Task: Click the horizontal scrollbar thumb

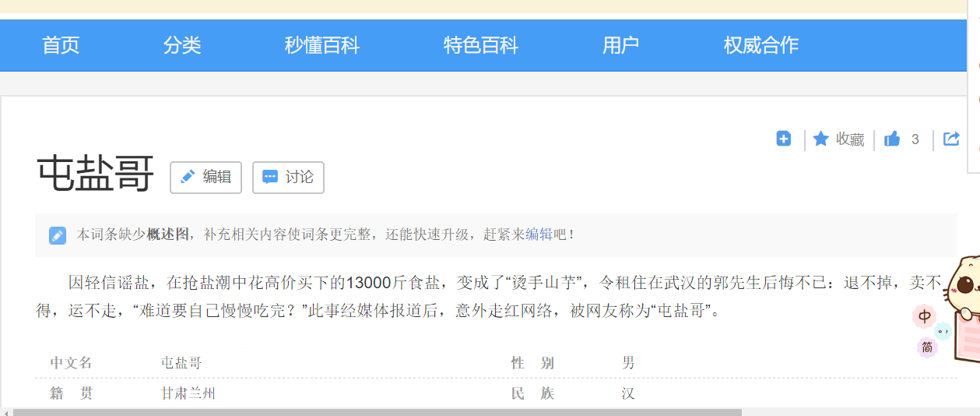Action: pos(378,412)
